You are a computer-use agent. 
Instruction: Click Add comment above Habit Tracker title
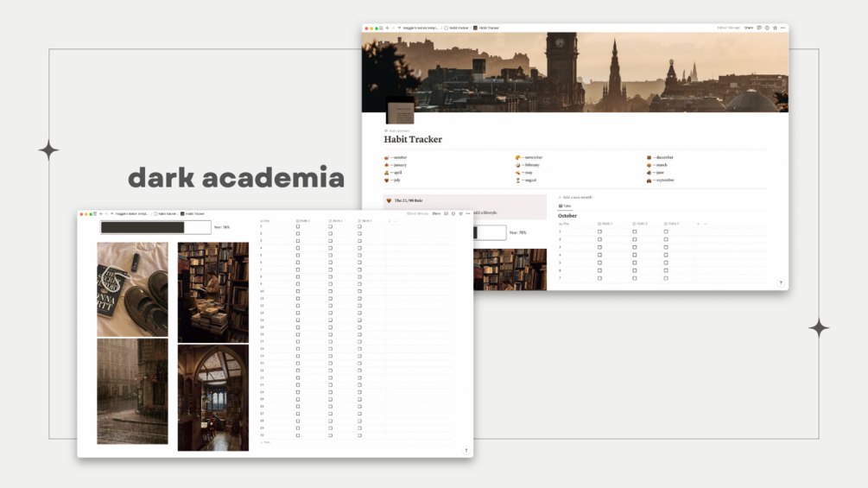(397, 131)
